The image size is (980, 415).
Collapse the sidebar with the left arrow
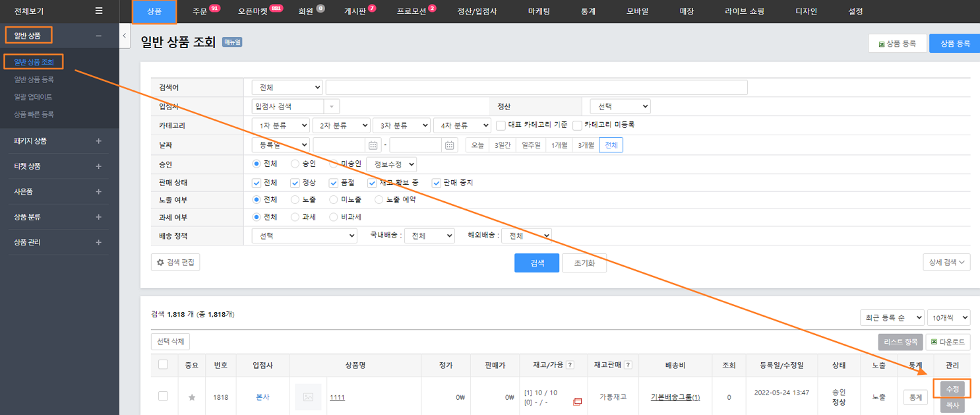125,36
